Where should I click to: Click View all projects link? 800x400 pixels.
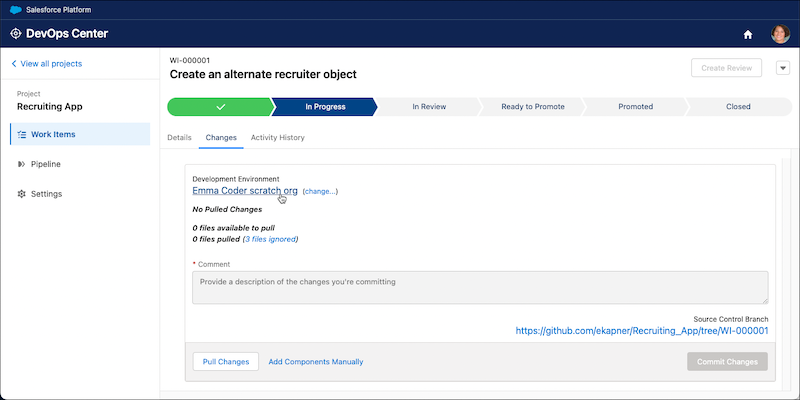click(51, 64)
